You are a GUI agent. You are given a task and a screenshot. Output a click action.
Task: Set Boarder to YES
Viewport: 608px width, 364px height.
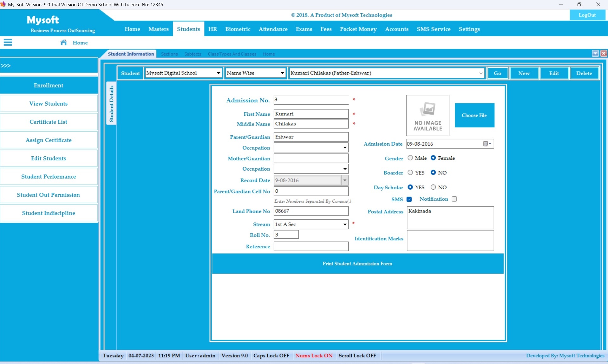(x=410, y=172)
